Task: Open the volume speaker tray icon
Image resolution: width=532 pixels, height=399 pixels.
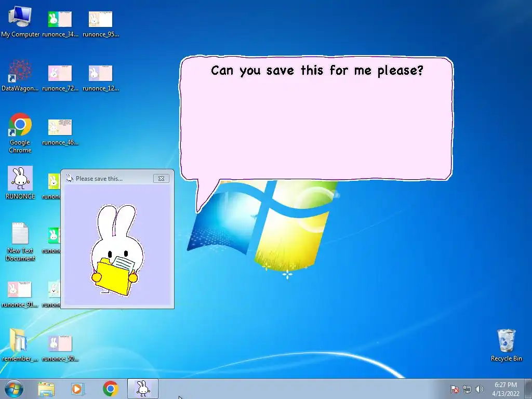Action: [x=479, y=389]
